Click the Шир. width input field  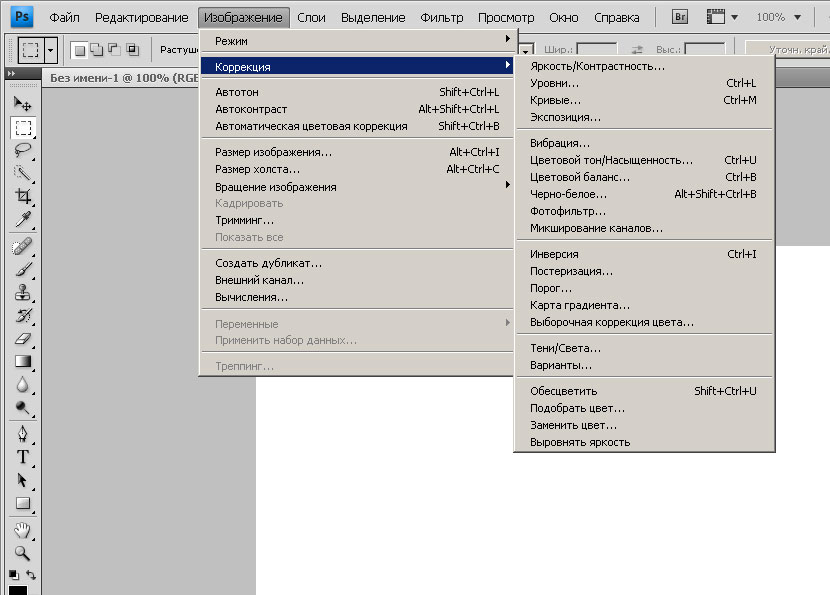[597, 49]
